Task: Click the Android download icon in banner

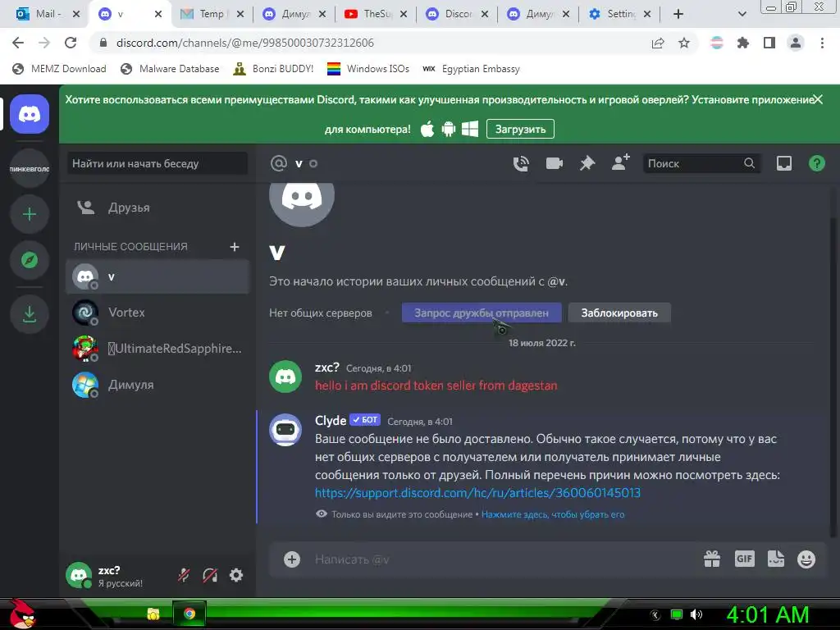Action: [449, 129]
